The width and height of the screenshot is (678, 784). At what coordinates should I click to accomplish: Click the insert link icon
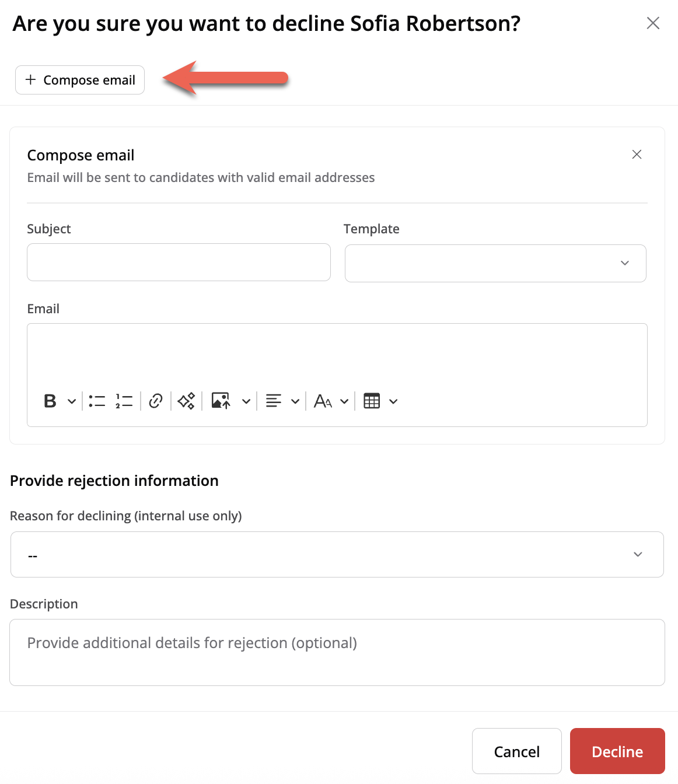156,401
